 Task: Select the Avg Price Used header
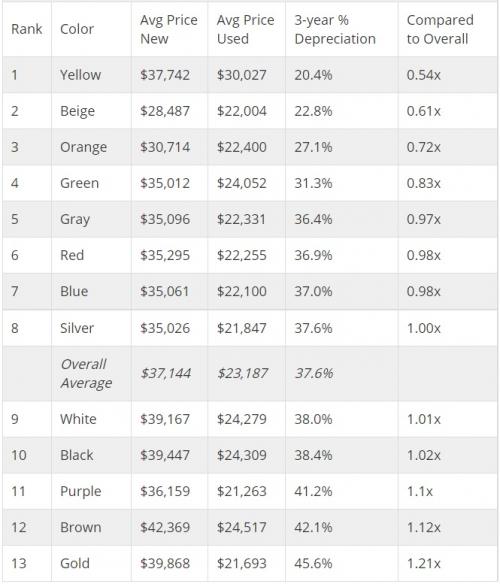click(x=245, y=29)
